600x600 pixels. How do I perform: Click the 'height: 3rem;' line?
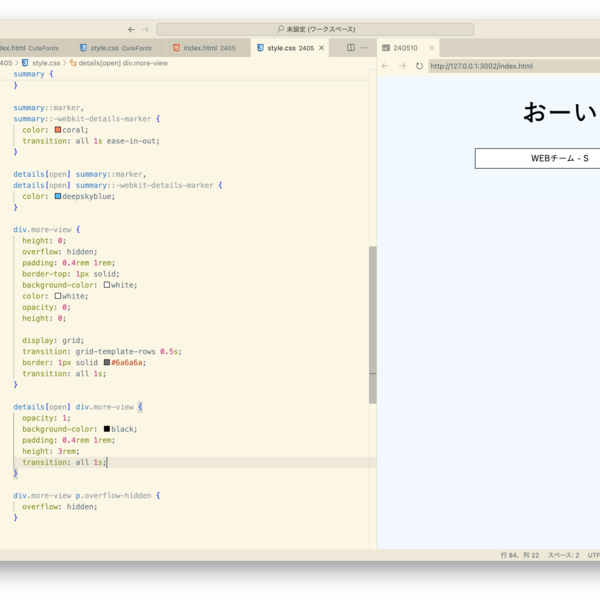51,452
